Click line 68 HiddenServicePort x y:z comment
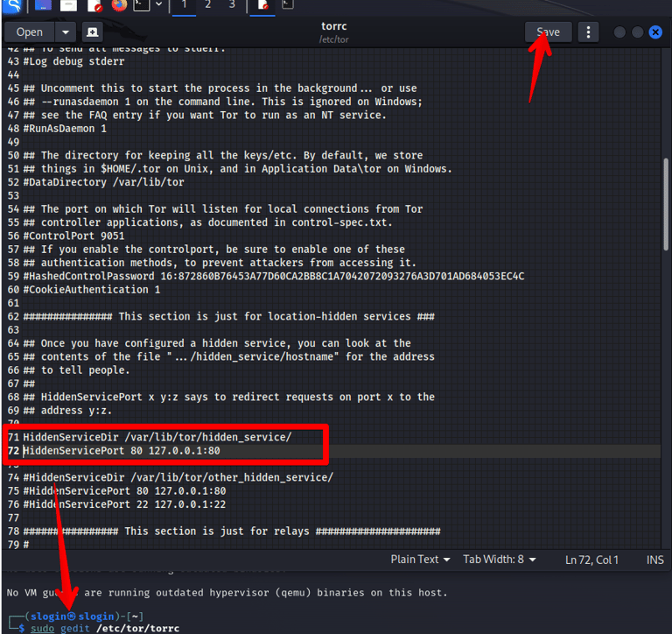This screenshot has width=672, height=634. click(x=229, y=398)
